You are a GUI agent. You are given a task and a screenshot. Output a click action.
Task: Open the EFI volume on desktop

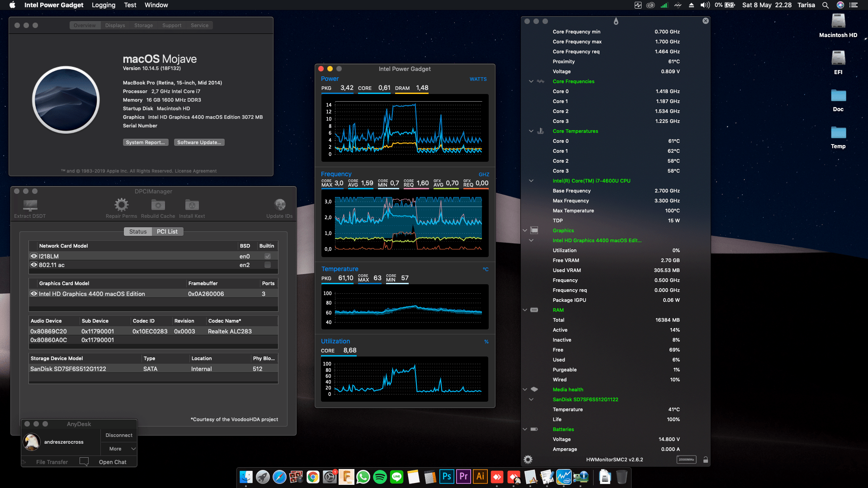838,62
